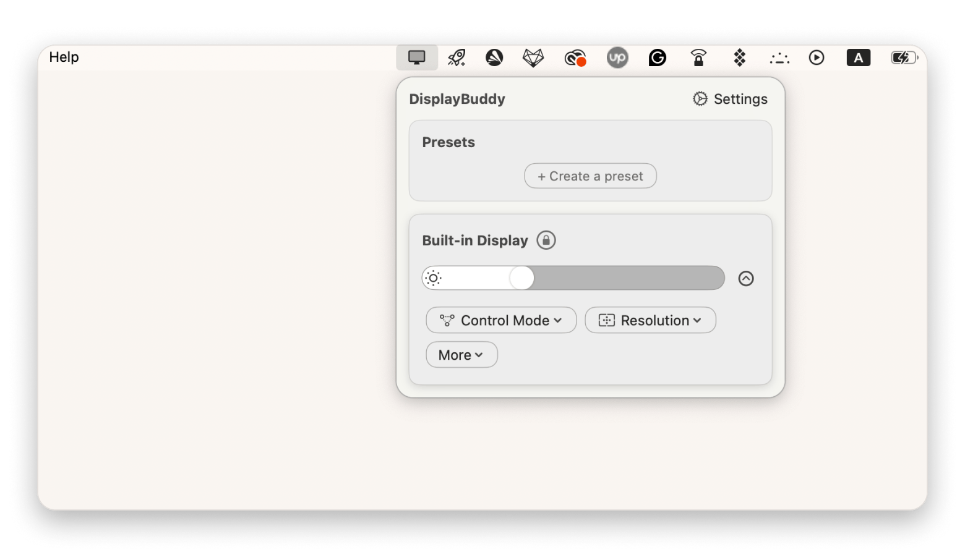Image resolution: width=965 pixels, height=560 pixels.
Task: Open the rocket icon menu bar app
Action: tap(457, 57)
